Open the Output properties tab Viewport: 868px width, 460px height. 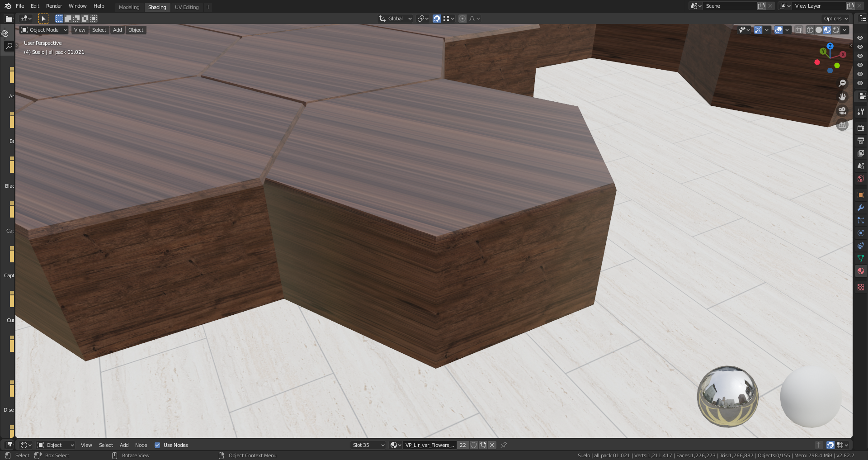coord(861,141)
